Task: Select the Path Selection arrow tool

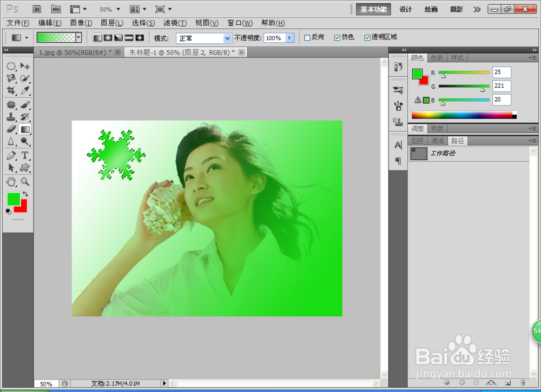Action: pyautogui.click(x=11, y=168)
